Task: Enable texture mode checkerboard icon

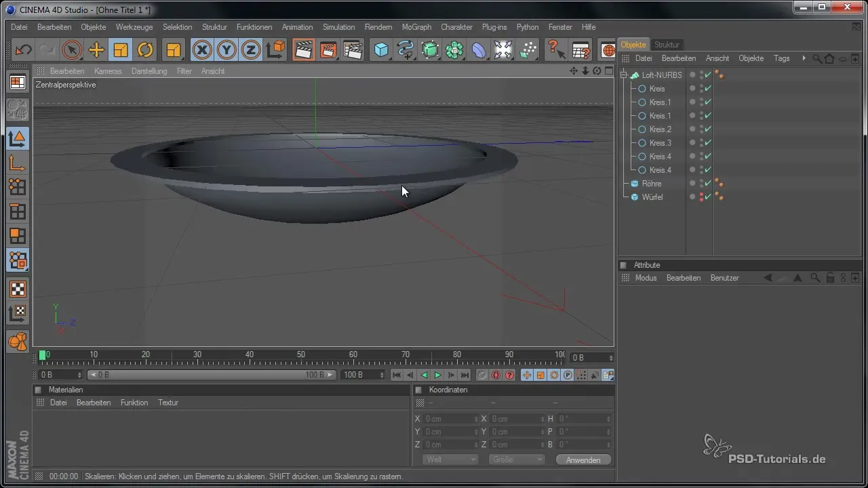Action: [x=18, y=289]
